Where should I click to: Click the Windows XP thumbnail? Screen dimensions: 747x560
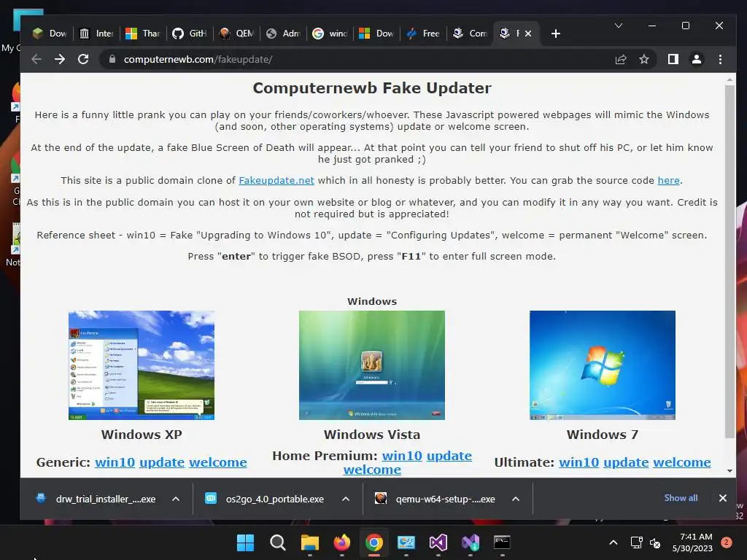pos(142,365)
